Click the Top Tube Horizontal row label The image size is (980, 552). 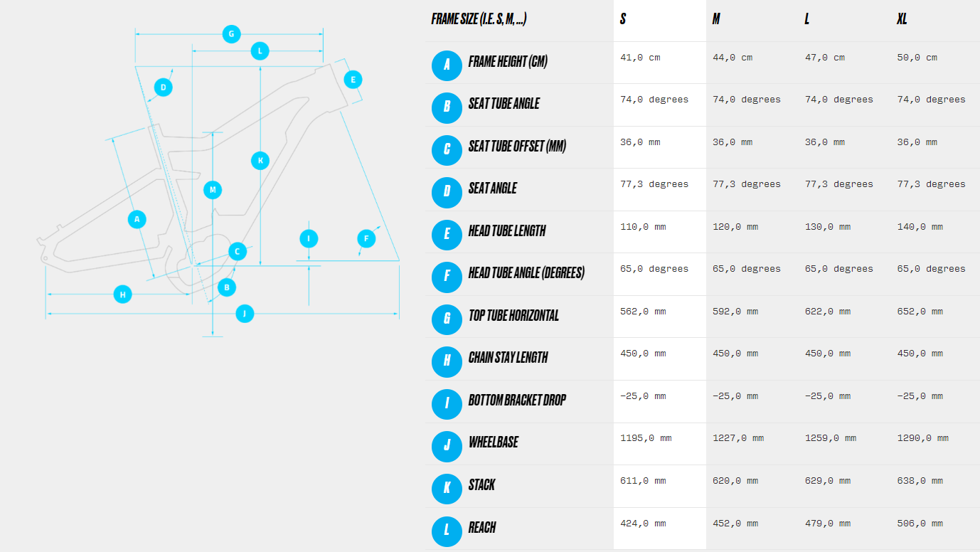[513, 315]
